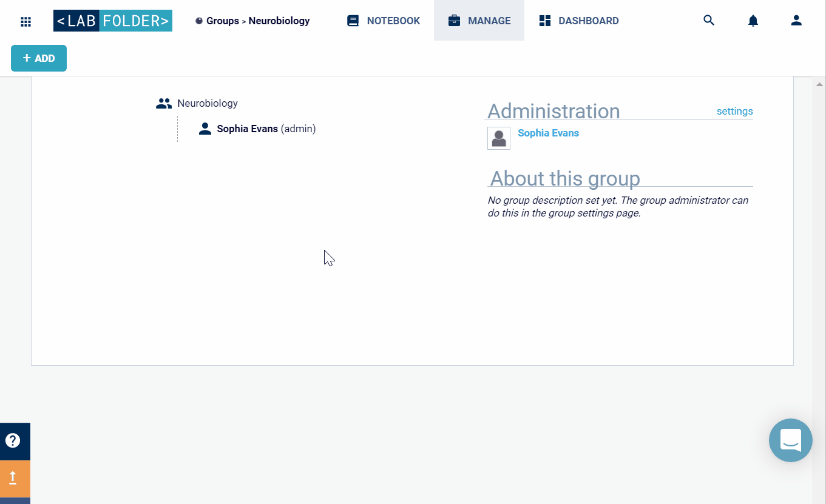Screen dimensions: 826x504
Task: Click the Labfolder logo
Action: coord(113,21)
